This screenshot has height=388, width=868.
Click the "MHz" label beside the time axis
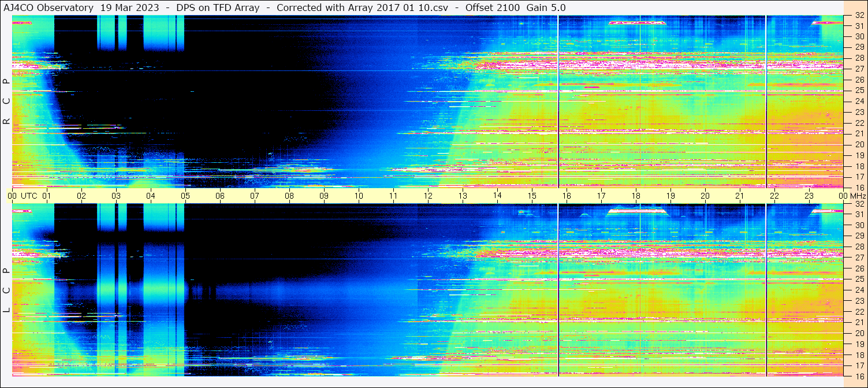pos(857,196)
